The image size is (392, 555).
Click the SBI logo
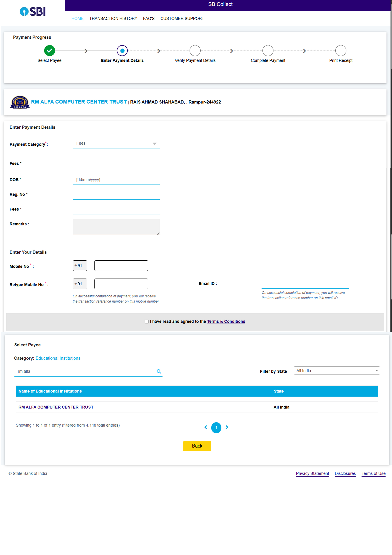point(33,12)
